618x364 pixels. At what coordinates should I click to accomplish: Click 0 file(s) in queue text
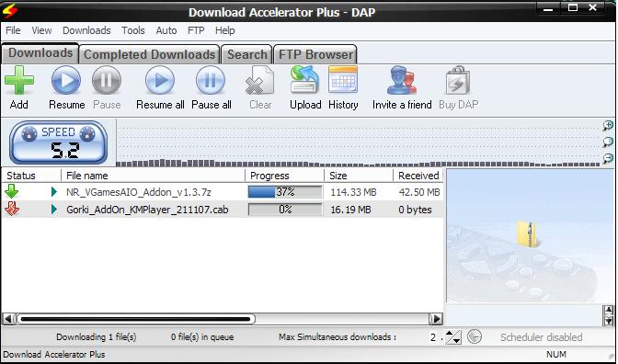(x=202, y=337)
